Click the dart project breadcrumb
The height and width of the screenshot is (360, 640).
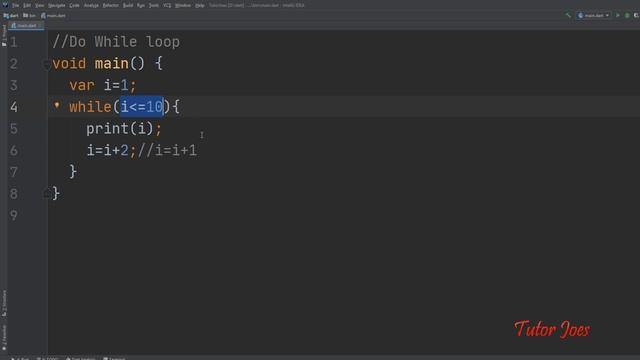(x=11, y=16)
